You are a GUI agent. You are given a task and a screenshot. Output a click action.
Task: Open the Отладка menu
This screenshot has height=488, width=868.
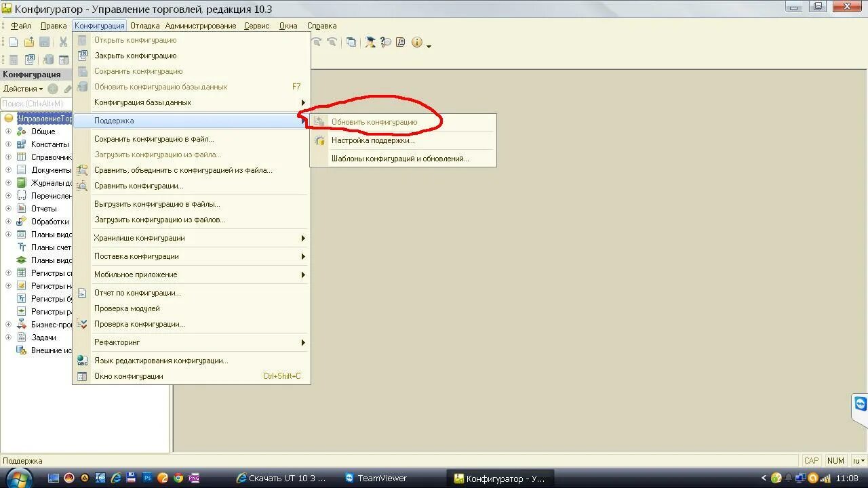(x=144, y=26)
